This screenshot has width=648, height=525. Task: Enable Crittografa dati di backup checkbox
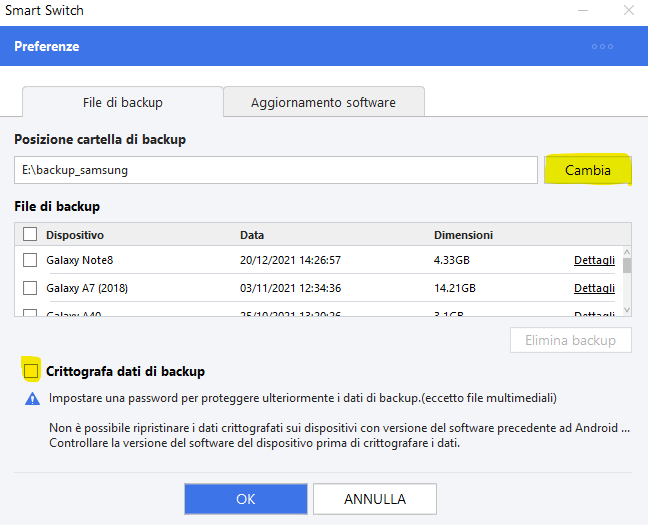pyautogui.click(x=31, y=371)
